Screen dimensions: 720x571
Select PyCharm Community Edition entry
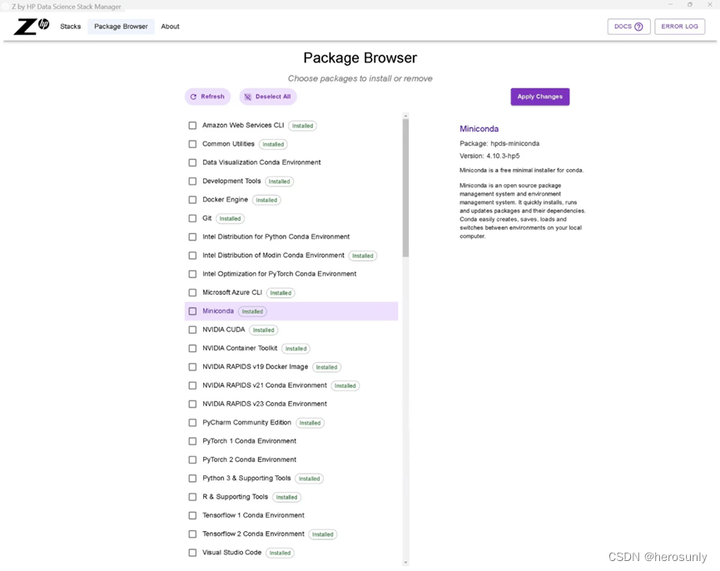coord(247,423)
